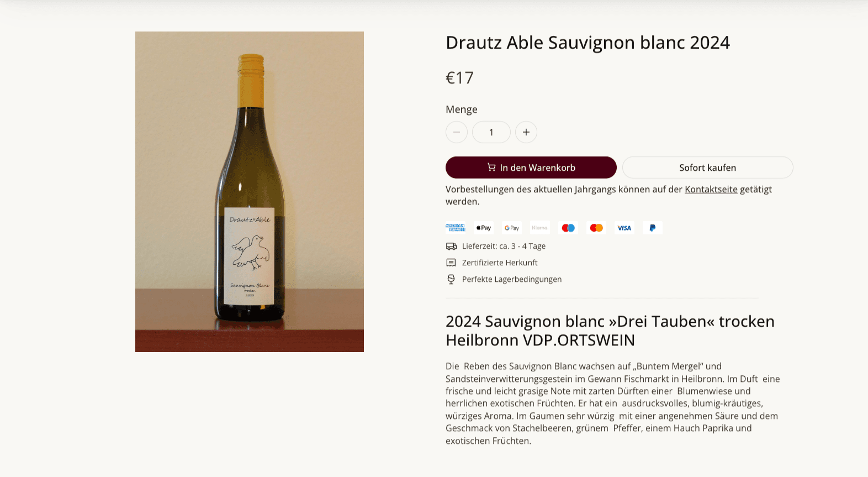The height and width of the screenshot is (477, 868).
Task: Click the Visa payment icon
Action: (624, 228)
